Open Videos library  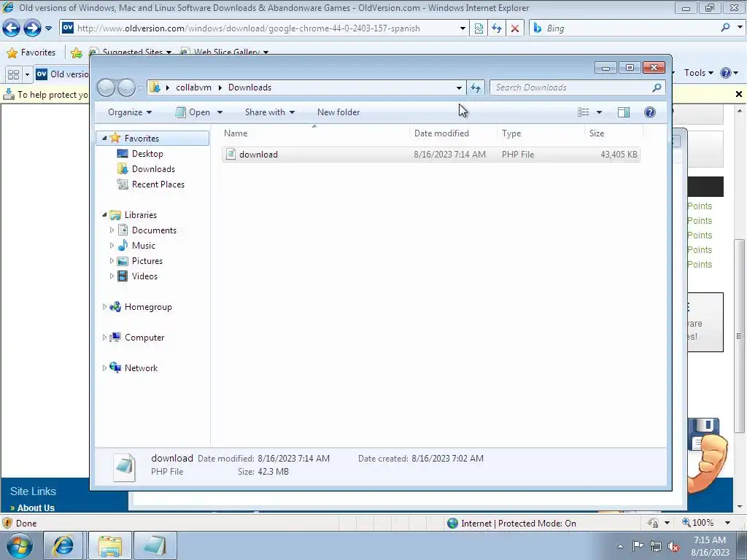[x=144, y=276]
